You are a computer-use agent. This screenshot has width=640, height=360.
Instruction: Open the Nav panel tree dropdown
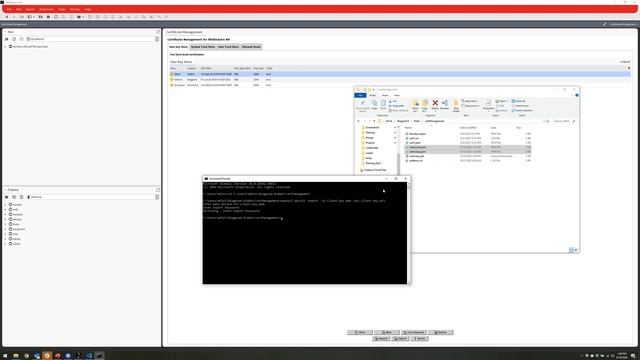[157, 39]
